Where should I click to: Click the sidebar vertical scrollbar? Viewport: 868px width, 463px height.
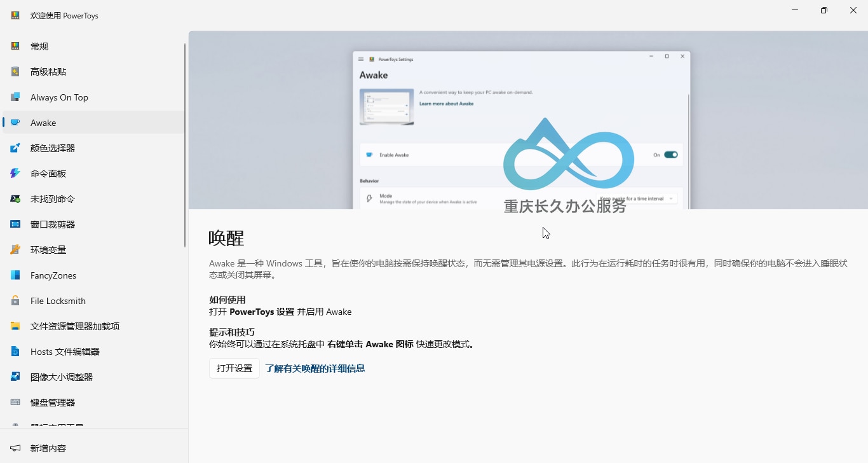[185, 145]
